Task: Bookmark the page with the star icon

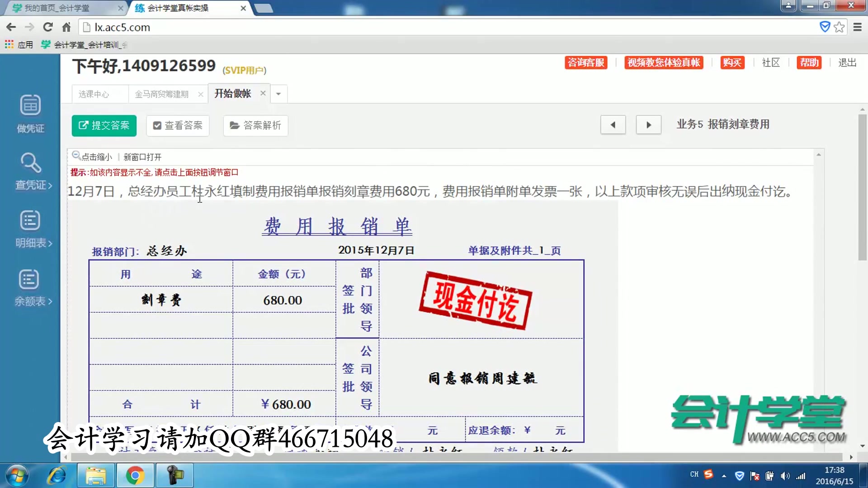Action: click(840, 27)
